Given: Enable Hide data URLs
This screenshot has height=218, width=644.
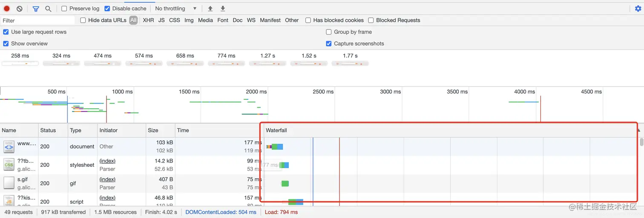Looking at the screenshot, I should coord(83,20).
